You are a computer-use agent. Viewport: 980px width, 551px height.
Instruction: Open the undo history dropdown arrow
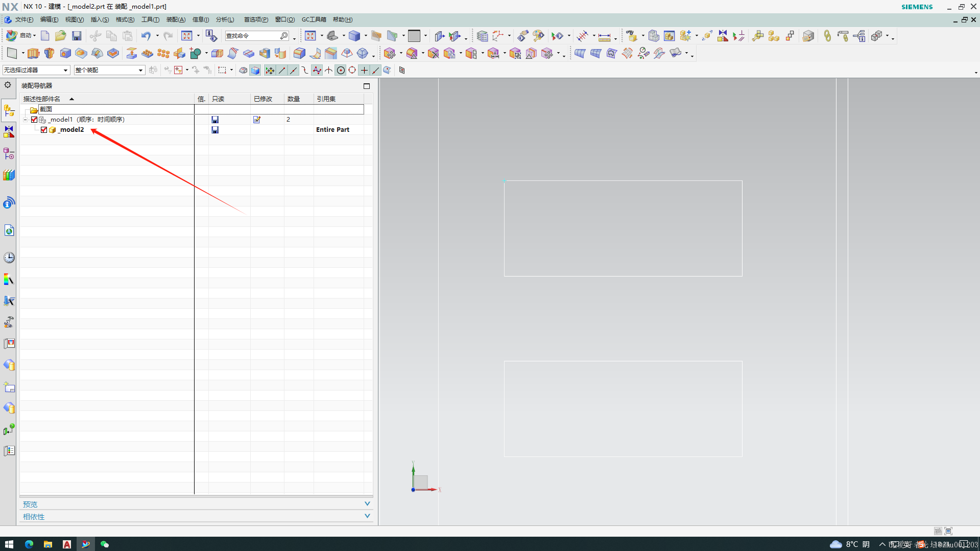(157, 36)
